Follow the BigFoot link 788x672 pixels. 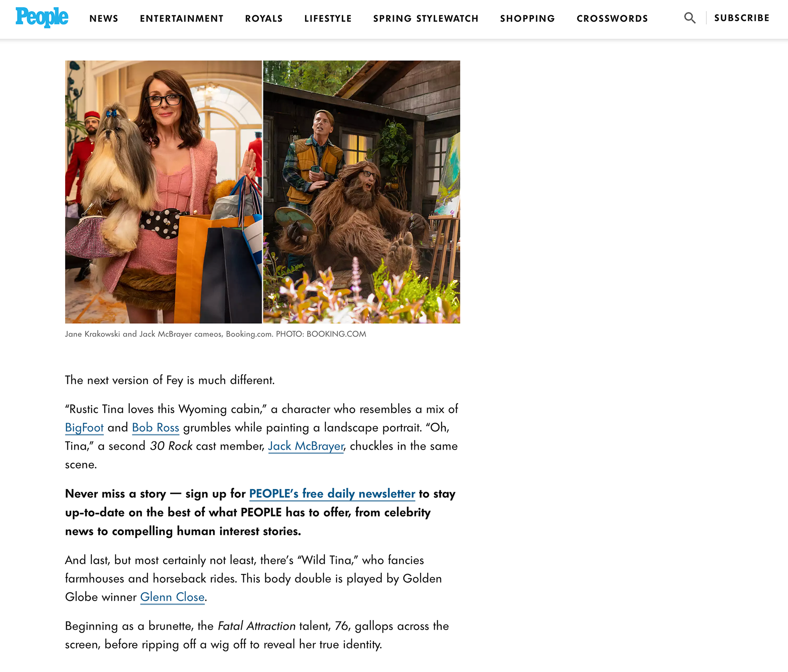tap(84, 427)
